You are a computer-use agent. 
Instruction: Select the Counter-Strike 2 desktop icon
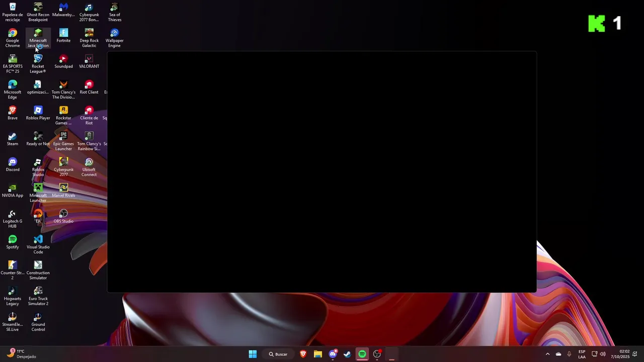tap(13, 270)
